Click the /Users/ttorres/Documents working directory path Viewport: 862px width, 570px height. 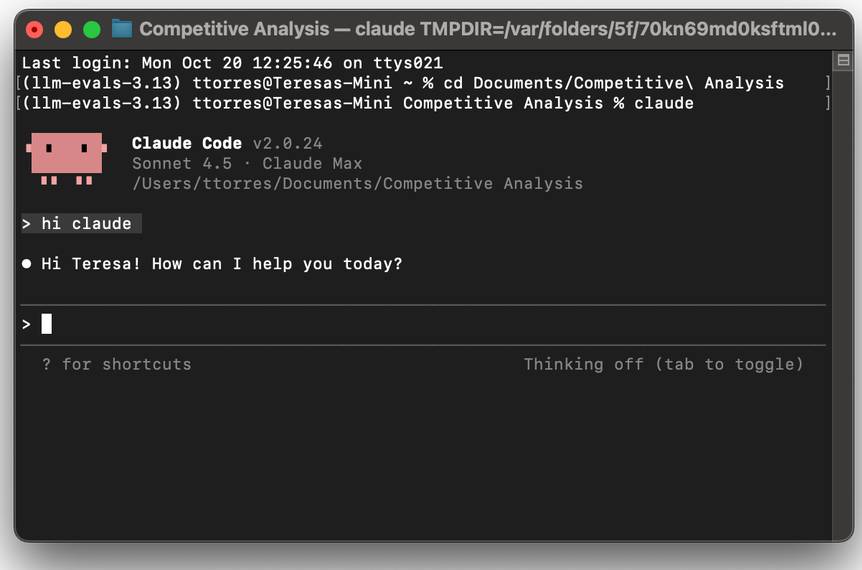pos(357,184)
